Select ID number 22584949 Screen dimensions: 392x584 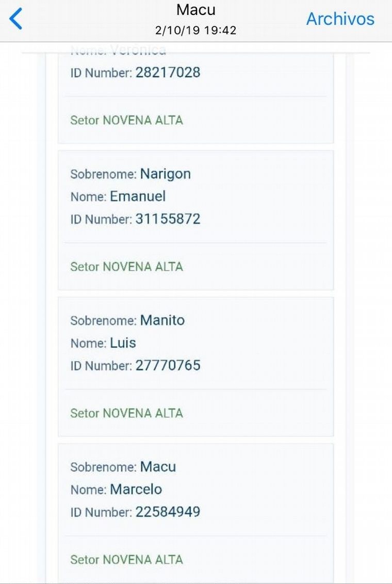(168, 512)
